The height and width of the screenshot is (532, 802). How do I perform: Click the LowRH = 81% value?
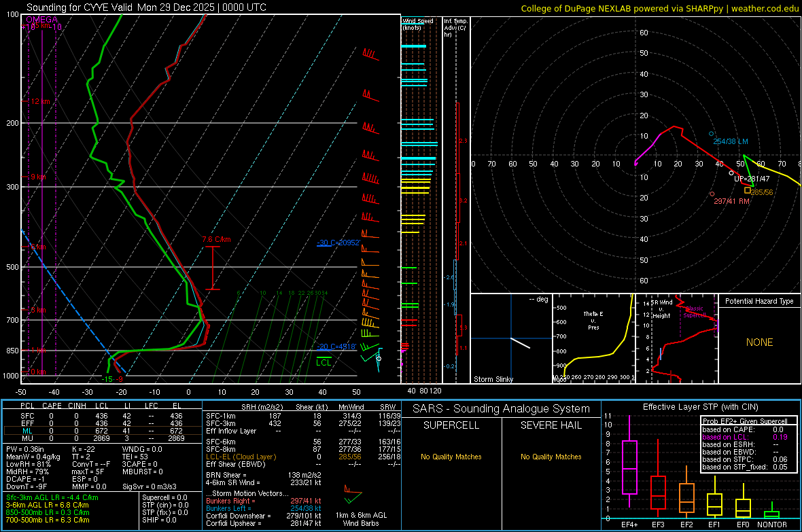click(29, 464)
